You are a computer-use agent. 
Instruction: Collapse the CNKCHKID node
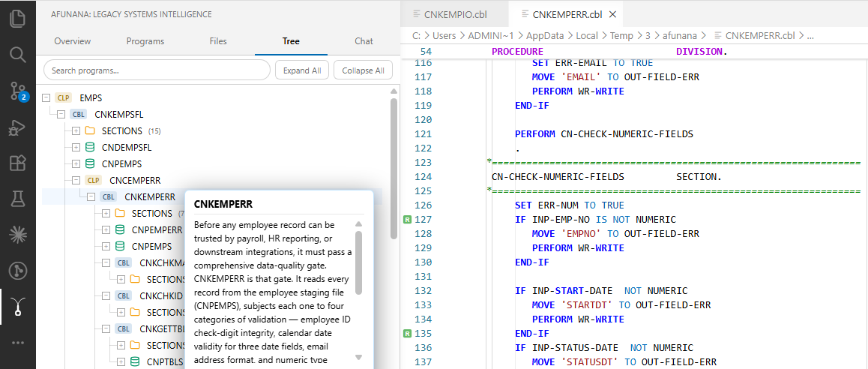[106, 295]
